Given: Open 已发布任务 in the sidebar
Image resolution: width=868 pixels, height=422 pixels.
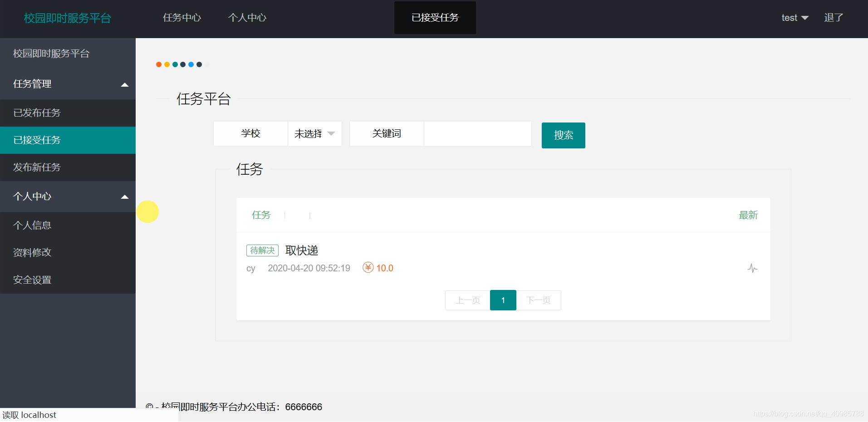Looking at the screenshot, I should (x=68, y=113).
